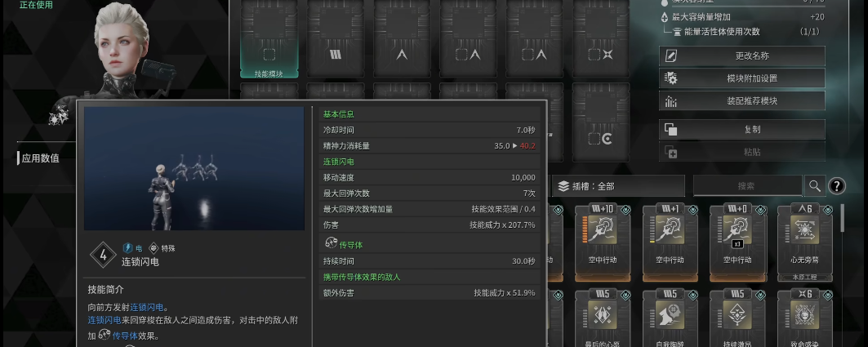868x347 pixels.
Task: Click the 移动速度 10,000 row
Action: pos(429,178)
